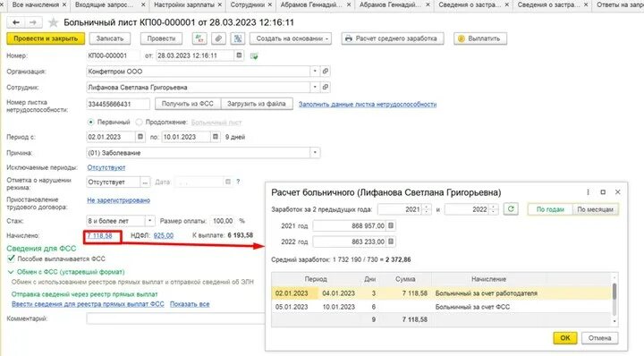Click Получить из ФСС button

[x=188, y=104]
